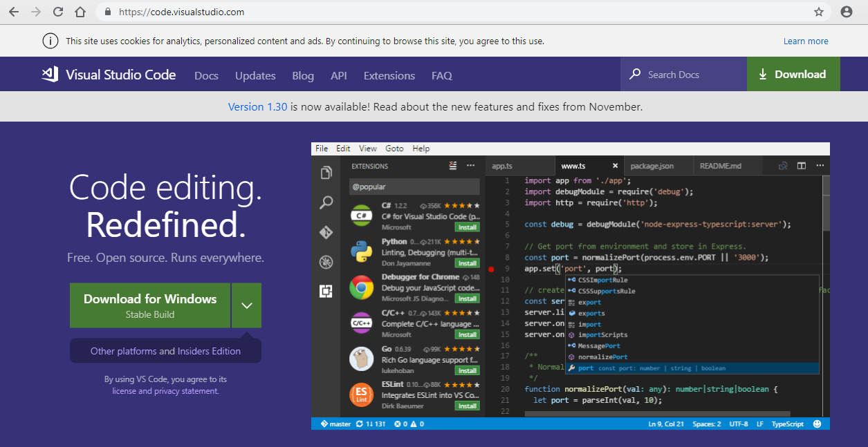Click Learn more about cookies
This screenshot has width=868, height=447.
click(x=806, y=41)
